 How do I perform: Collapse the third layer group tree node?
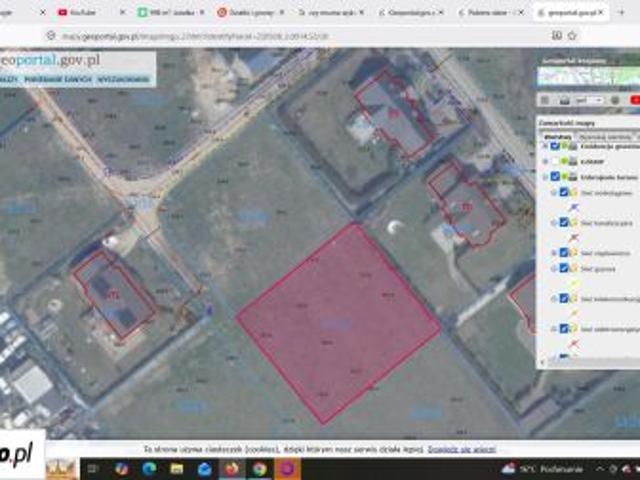[545, 177]
